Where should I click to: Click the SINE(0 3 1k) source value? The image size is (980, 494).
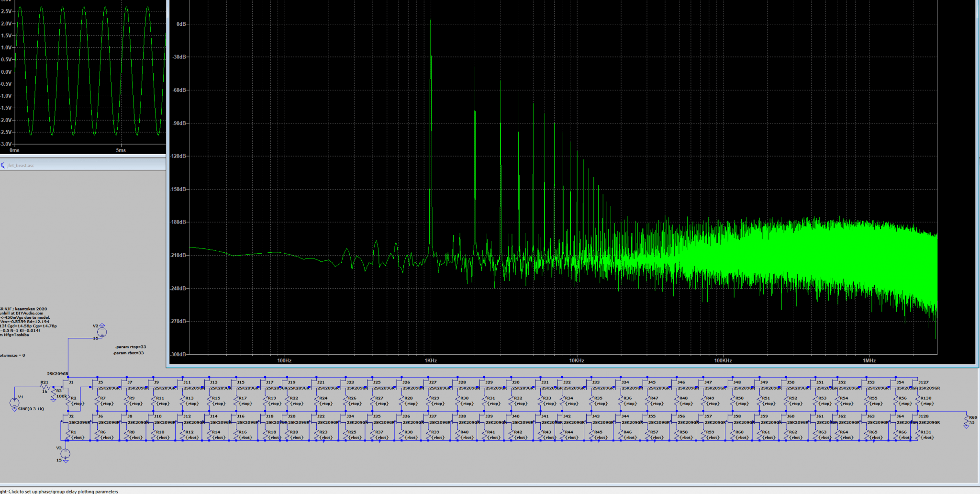click(x=31, y=409)
